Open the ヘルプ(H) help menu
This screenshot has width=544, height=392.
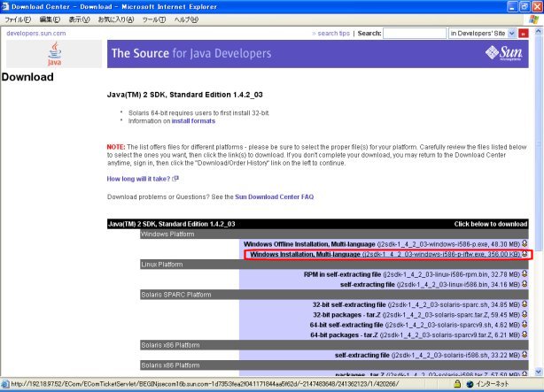(186, 19)
